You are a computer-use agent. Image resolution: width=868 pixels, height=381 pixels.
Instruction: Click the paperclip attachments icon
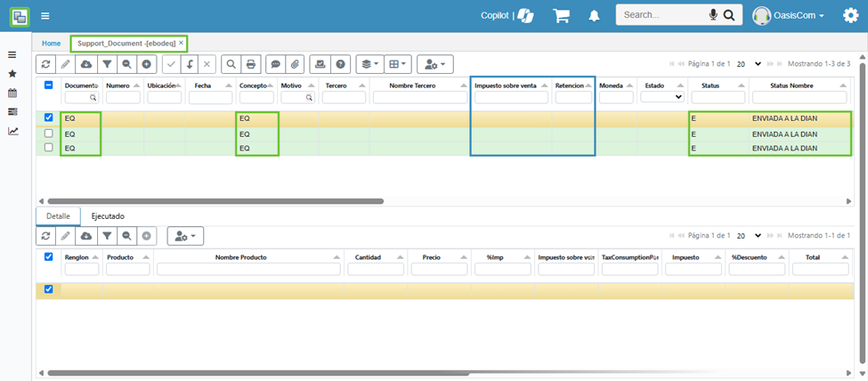(296, 64)
